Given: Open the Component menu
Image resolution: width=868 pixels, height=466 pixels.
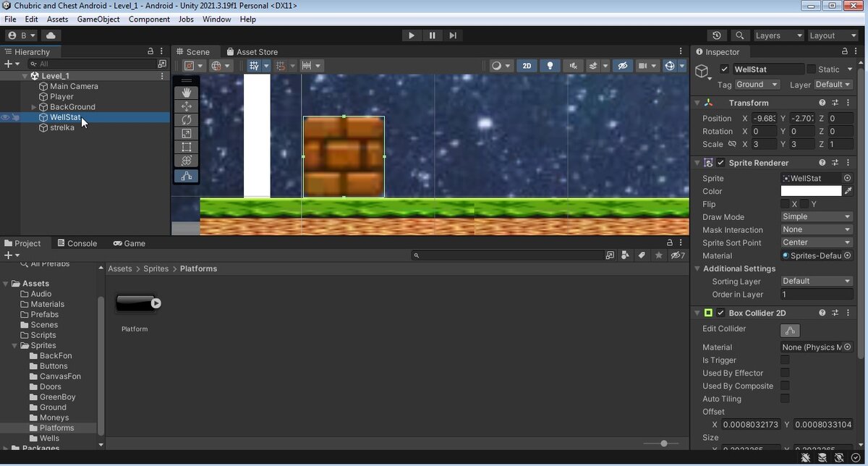Looking at the screenshot, I should coord(149,20).
